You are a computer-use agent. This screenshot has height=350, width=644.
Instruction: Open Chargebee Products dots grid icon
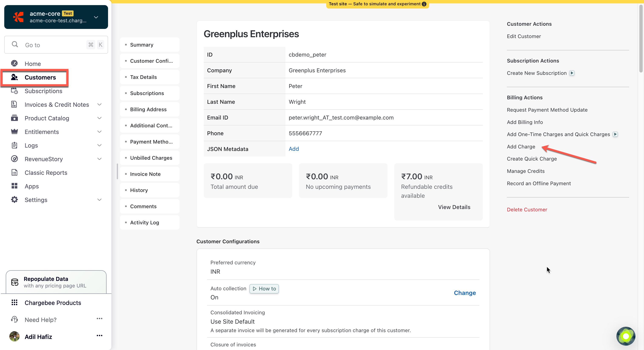pyautogui.click(x=14, y=303)
